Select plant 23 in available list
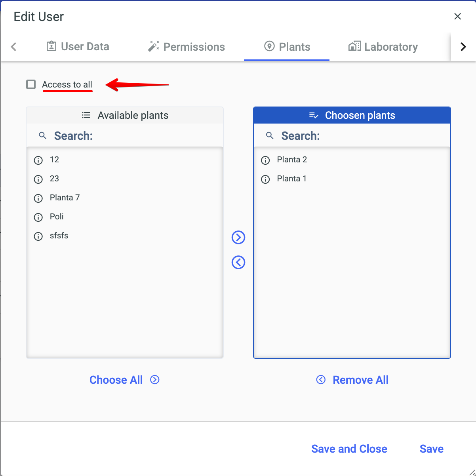 click(55, 179)
